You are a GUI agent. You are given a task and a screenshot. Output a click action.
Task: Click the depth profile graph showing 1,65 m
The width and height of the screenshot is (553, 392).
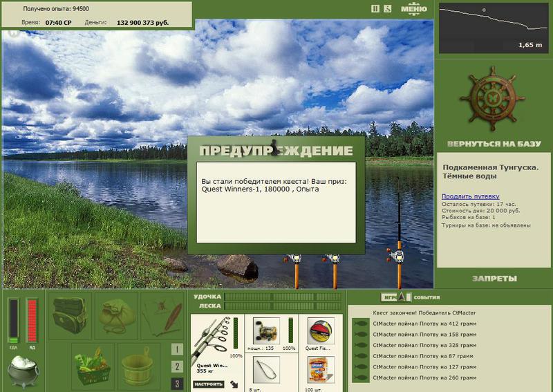(493, 28)
